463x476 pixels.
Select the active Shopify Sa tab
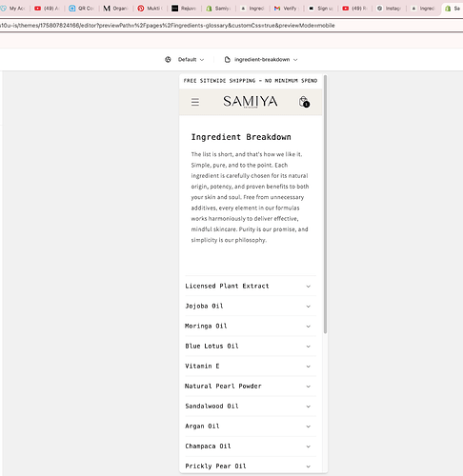pyautogui.click(x=453, y=9)
